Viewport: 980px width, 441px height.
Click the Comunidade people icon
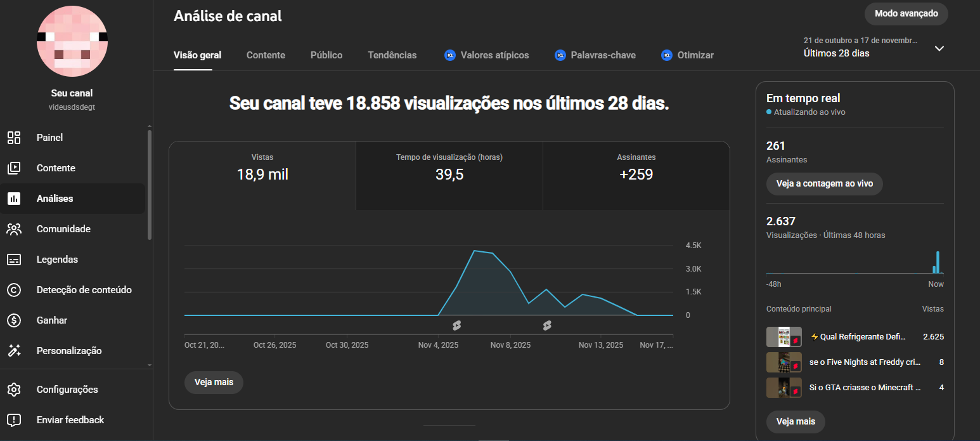14,229
